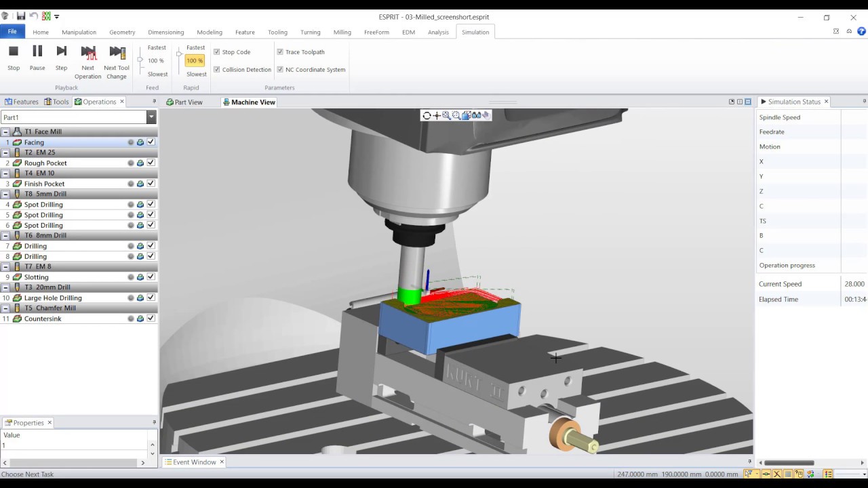Open the File menu
The width and height of the screenshot is (868, 488).
pos(12,31)
